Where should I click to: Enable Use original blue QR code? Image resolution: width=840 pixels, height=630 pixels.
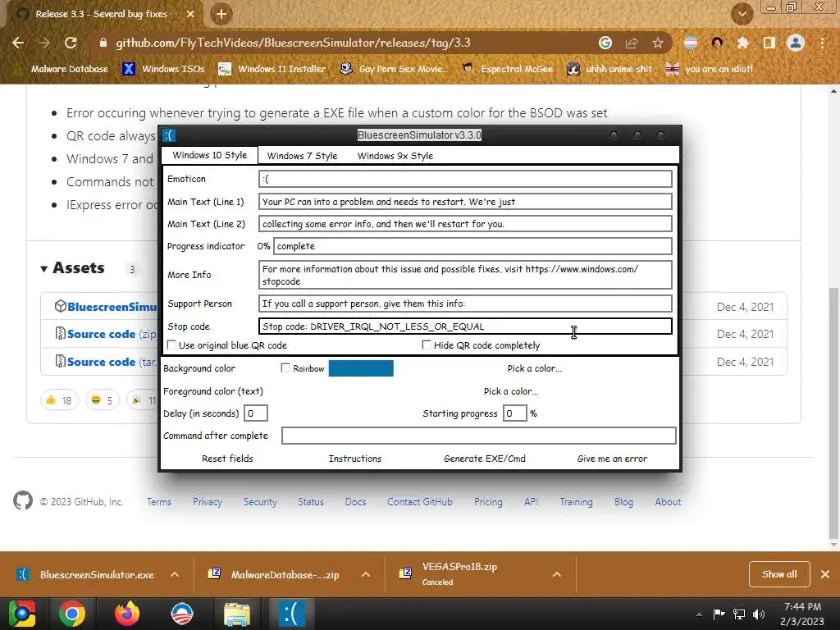pos(172,345)
